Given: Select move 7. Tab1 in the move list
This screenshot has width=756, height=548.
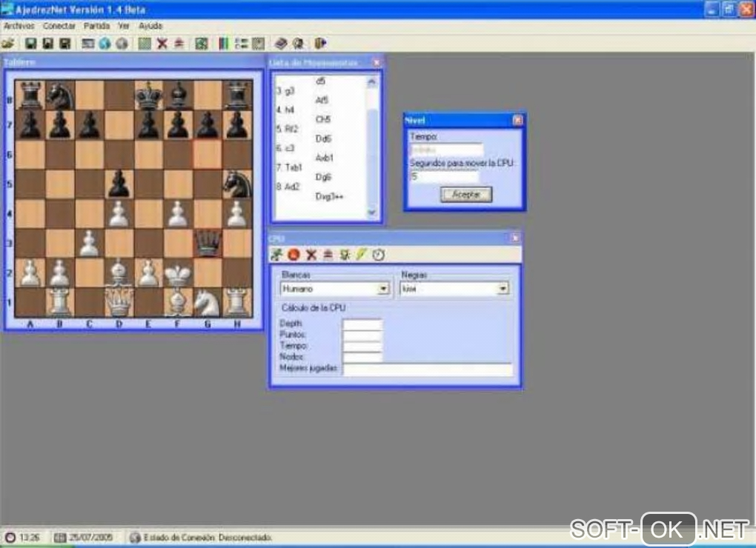Looking at the screenshot, I should click(x=289, y=167).
